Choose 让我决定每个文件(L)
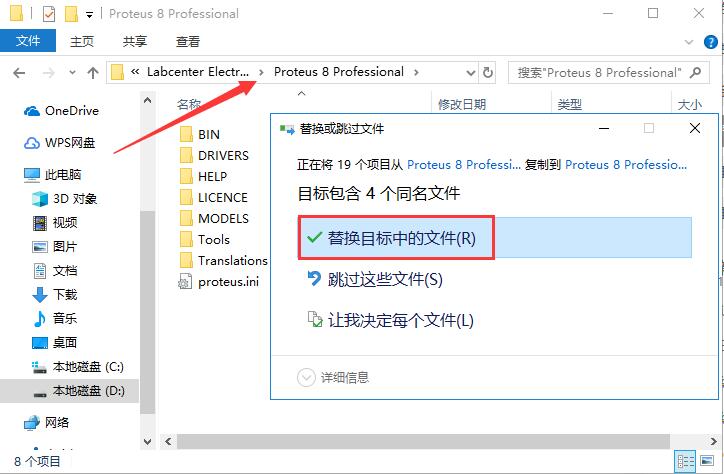This screenshot has height=474, width=724. [x=390, y=320]
